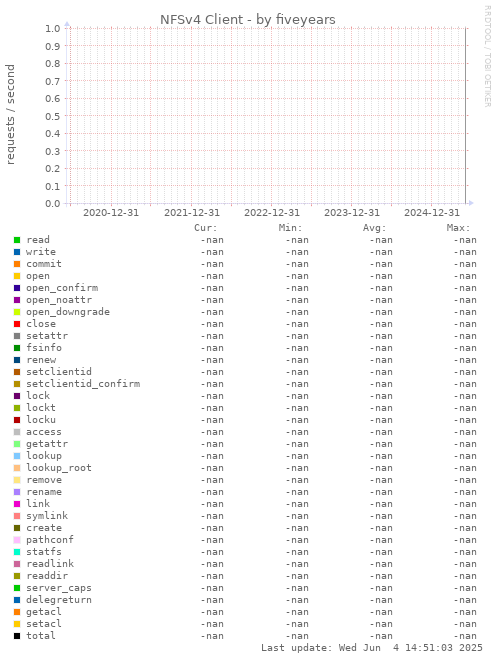Click the 'getattr' legend label
Image resolution: width=497 pixels, height=660 pixels.
47,444
